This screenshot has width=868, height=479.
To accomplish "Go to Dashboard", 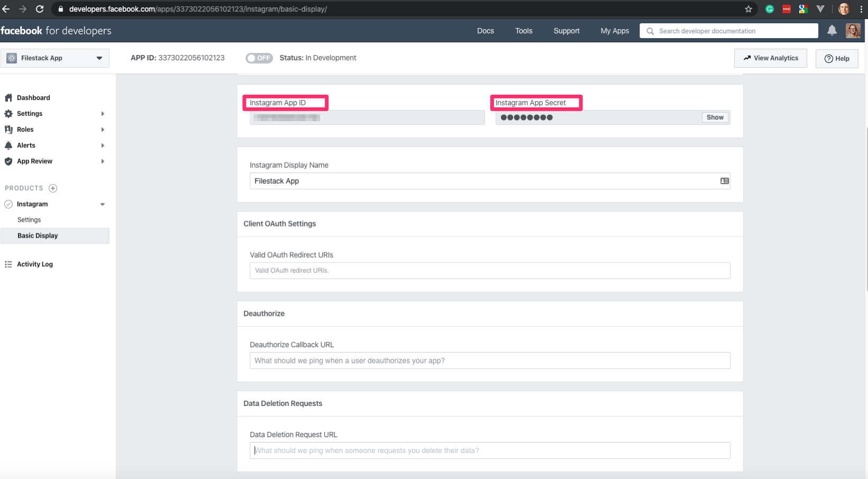I will pos(33,97).
